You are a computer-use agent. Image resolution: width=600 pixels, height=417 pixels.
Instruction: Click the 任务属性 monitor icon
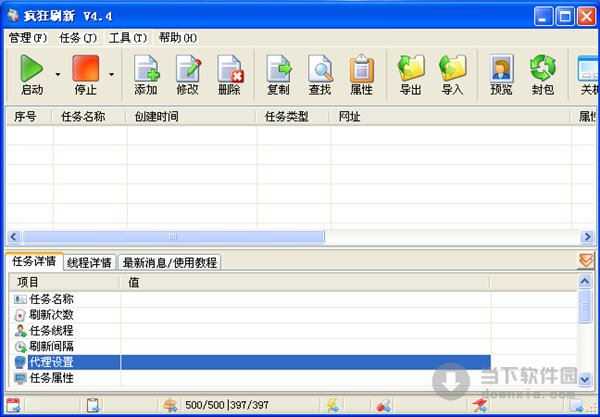point(20,378)
